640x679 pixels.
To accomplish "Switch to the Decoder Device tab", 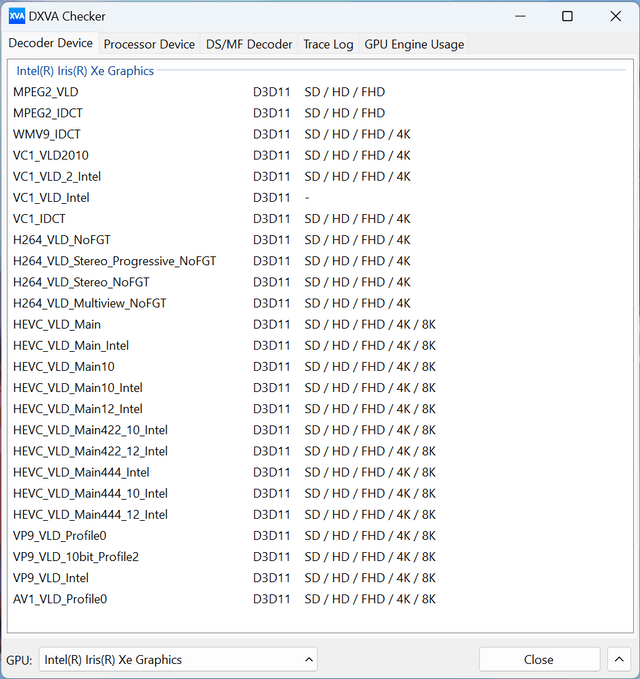I will tap(50, 43).
